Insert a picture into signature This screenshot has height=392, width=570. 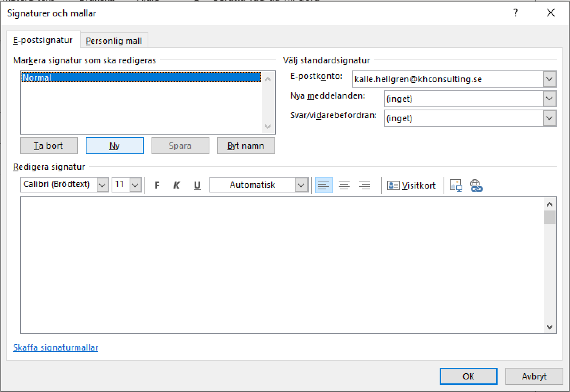tap(456, 185)
